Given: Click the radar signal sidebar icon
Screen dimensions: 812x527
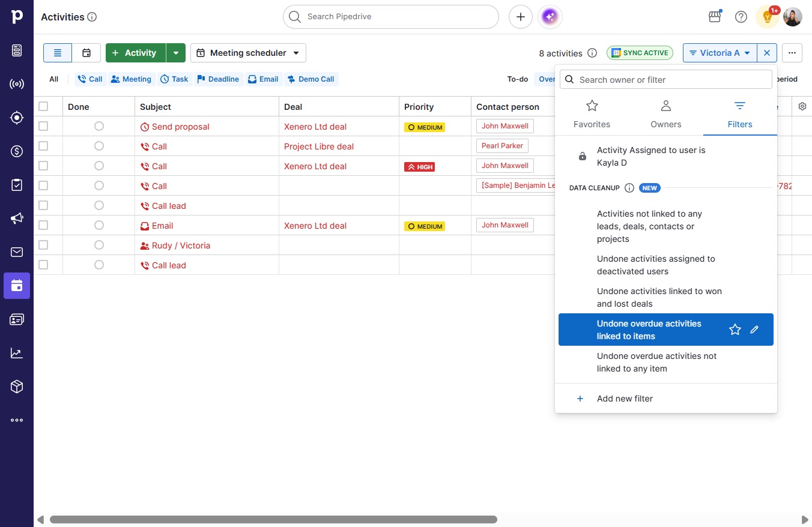Looking at the screenshot, I should click(17, 84).
